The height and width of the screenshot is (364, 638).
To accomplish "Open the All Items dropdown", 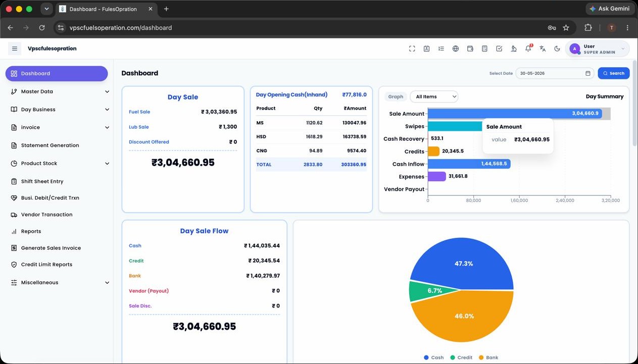I will tap(434, 96).
